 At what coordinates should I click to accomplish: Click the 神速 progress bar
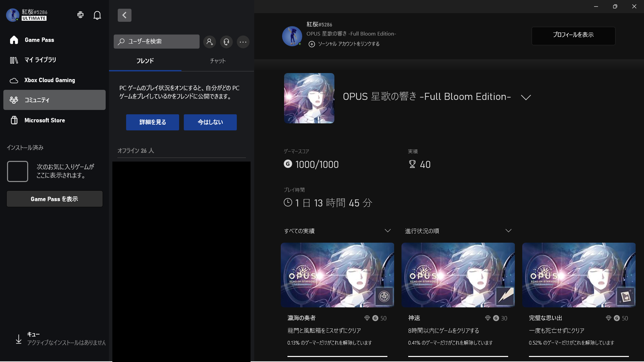coord(458,356)
